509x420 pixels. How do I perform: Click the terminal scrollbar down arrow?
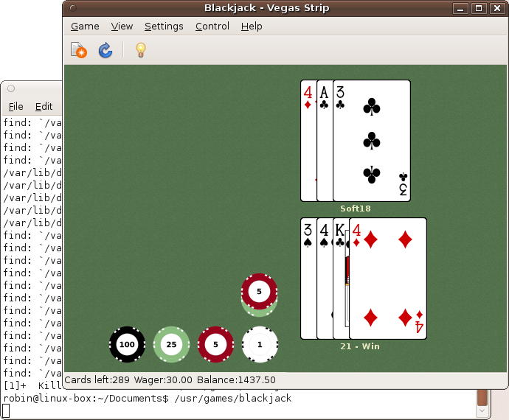482,411
